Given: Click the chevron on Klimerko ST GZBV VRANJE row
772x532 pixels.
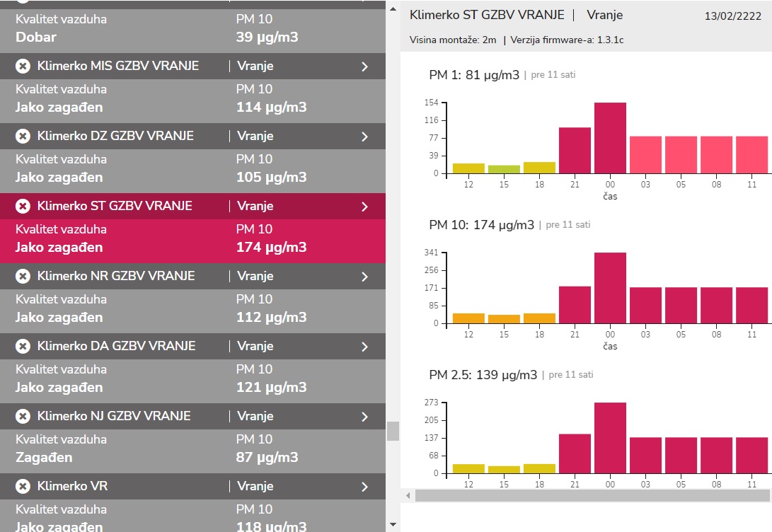Looking at the screenshot, I should (x=365, y=207).
